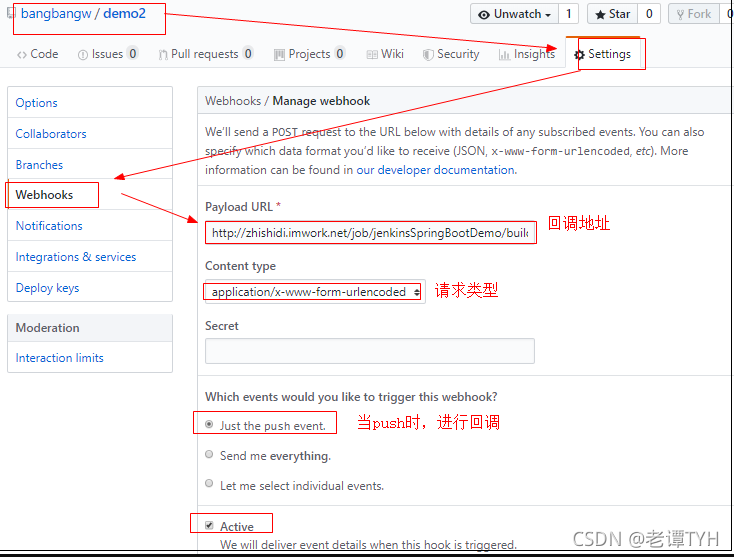734x557 pixels.
Task: Click the star icon on Star button
Action: click(x=600, y=15)
